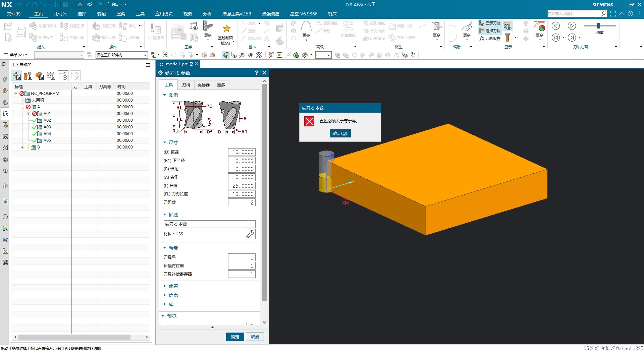
Task: Expand the 库 section
Action: (x=165, y=304)
